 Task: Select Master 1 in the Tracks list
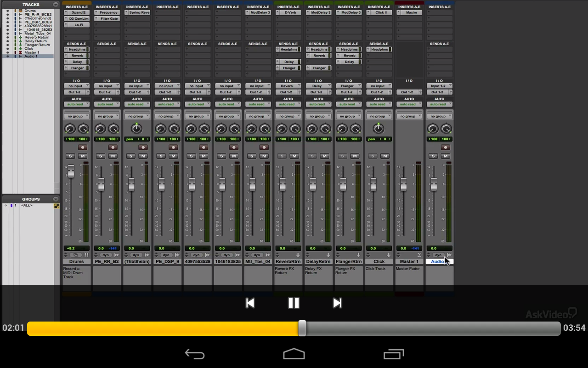pyautogui.click(x=32, y=52)
